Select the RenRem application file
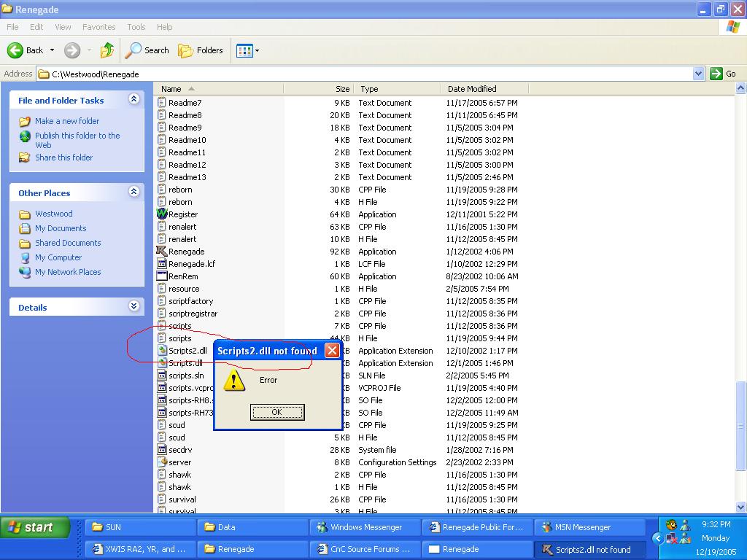The width and height of the screenshot is (747, 560). [182, 276]
